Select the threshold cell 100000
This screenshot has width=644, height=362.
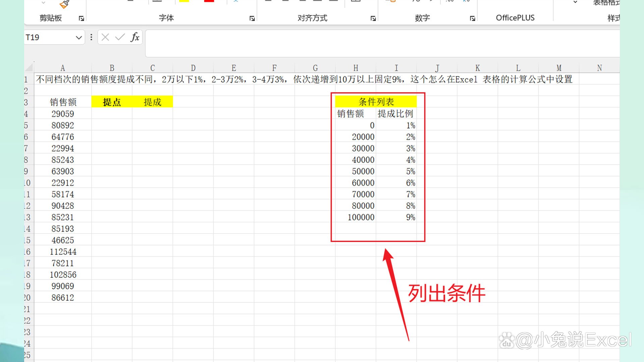pos(356,217)
